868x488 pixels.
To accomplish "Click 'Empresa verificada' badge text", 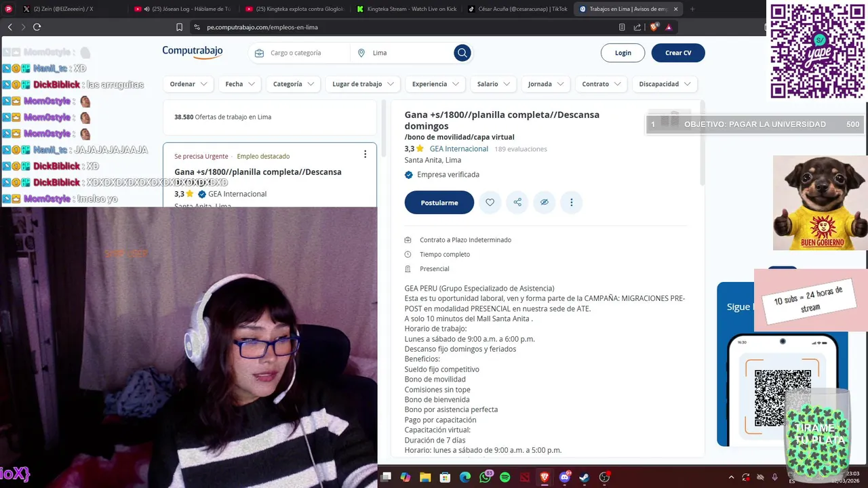I will (448, 174).
